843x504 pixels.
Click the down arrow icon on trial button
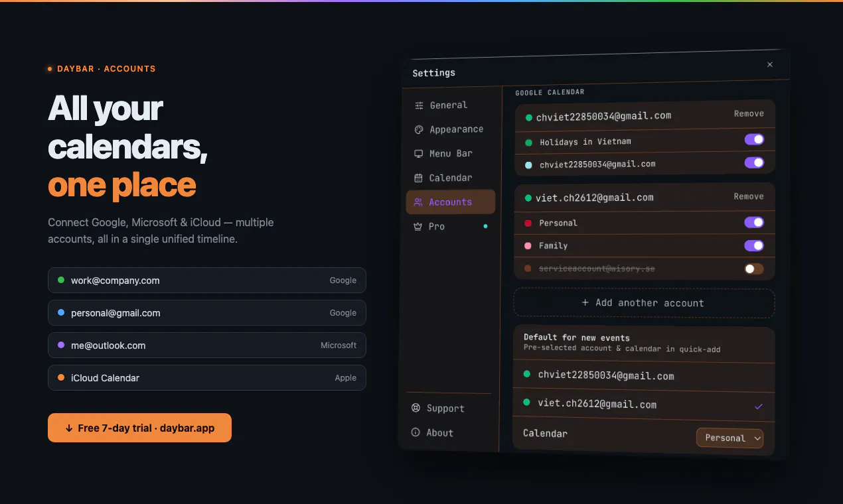point(69,428)
